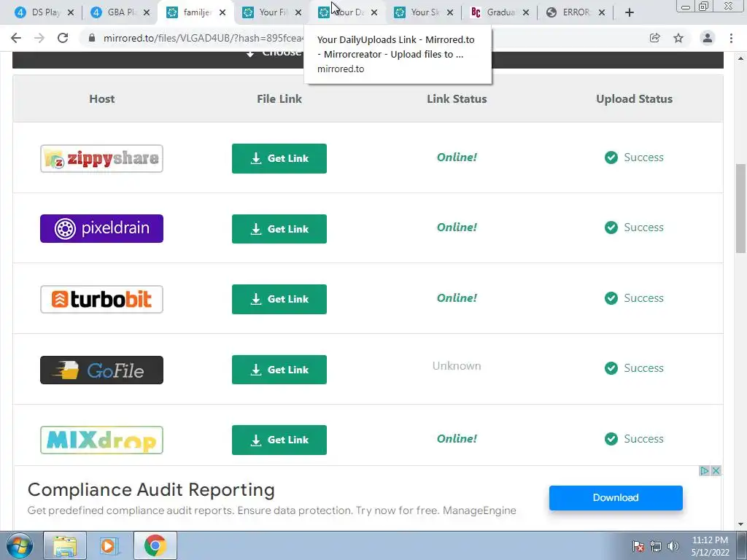Click the page vertical scrollbar thumb
The image size is (747, 560).
740,209
